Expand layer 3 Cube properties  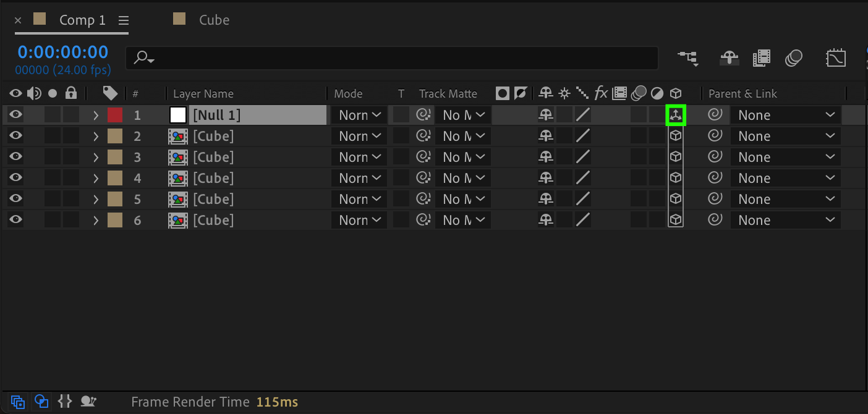click(96, 157)
